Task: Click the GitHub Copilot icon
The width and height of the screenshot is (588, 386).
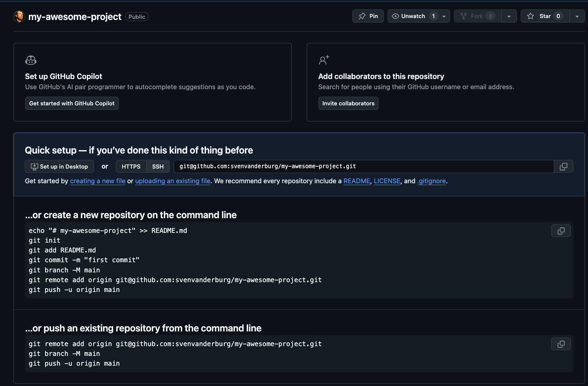Action: 31,60
